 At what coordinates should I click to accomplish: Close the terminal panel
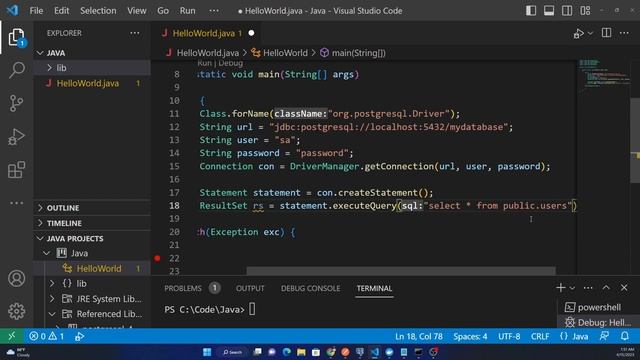click(624, 288)
